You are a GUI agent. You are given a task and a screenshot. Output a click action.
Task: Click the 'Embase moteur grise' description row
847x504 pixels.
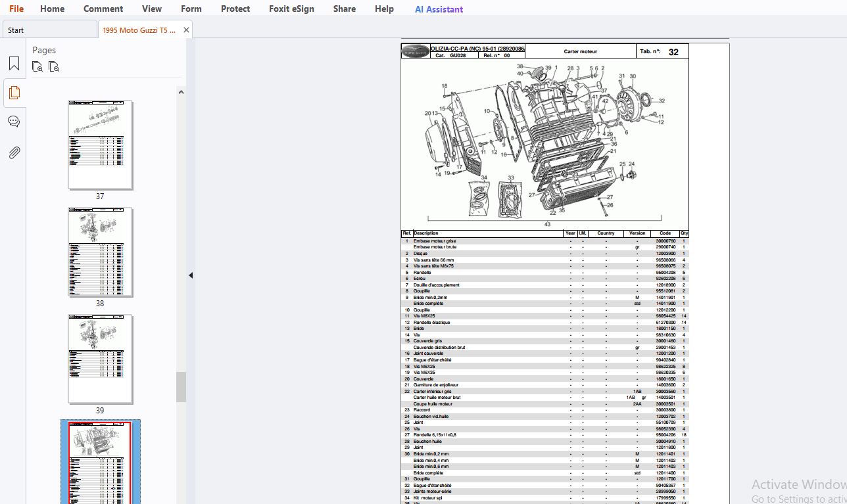point(544,241)
